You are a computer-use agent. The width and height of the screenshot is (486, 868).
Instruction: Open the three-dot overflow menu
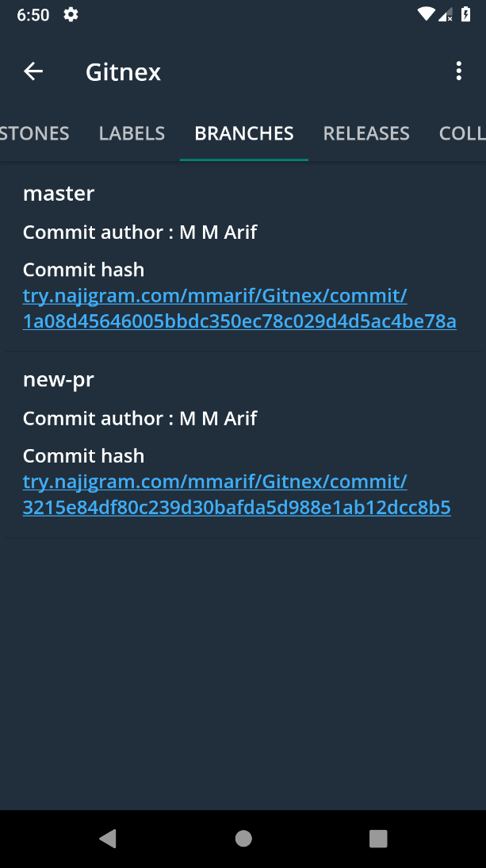point(458,71)
